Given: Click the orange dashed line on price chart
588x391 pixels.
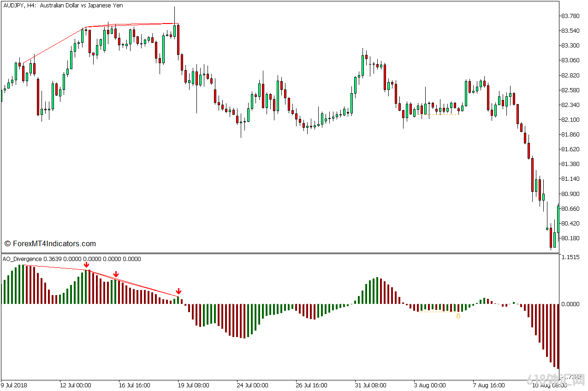Looking at the screenshot, I should (440, 114).
